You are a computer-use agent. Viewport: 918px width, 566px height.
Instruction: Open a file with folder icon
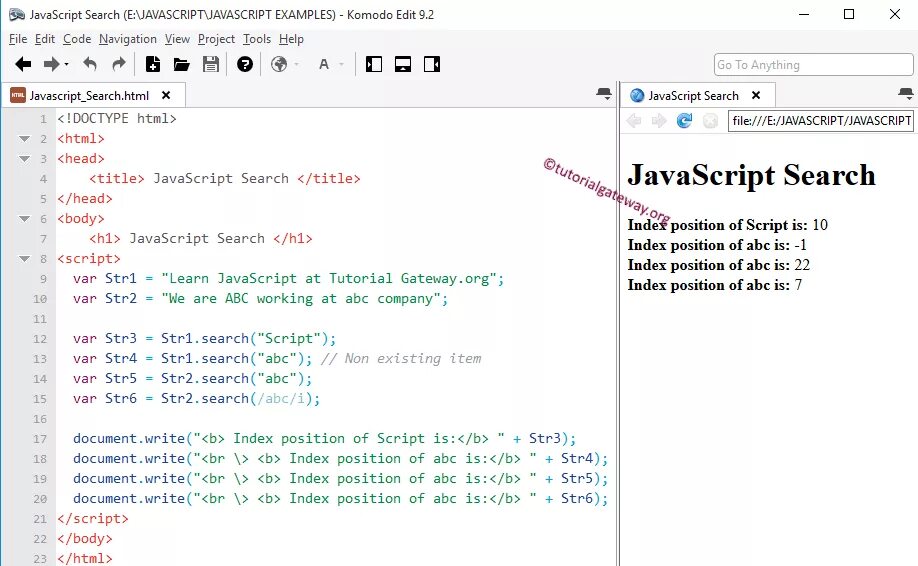[181, 64]
